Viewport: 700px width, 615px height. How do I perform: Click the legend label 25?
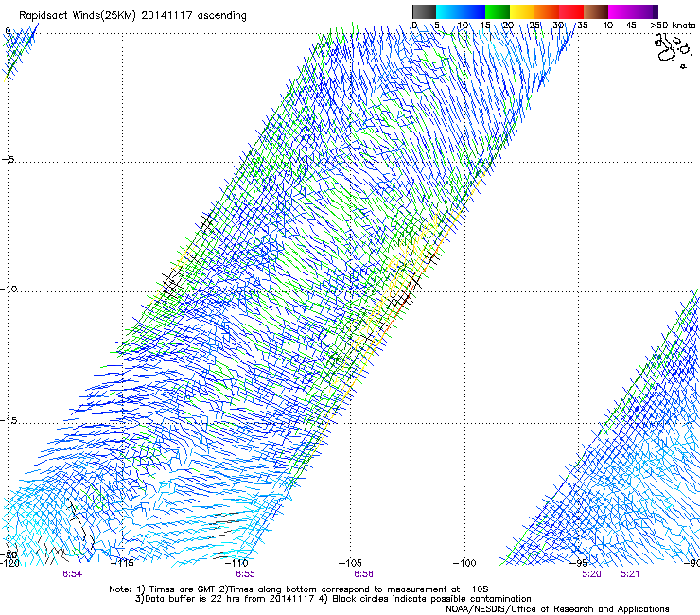click(x=534, y=26)
